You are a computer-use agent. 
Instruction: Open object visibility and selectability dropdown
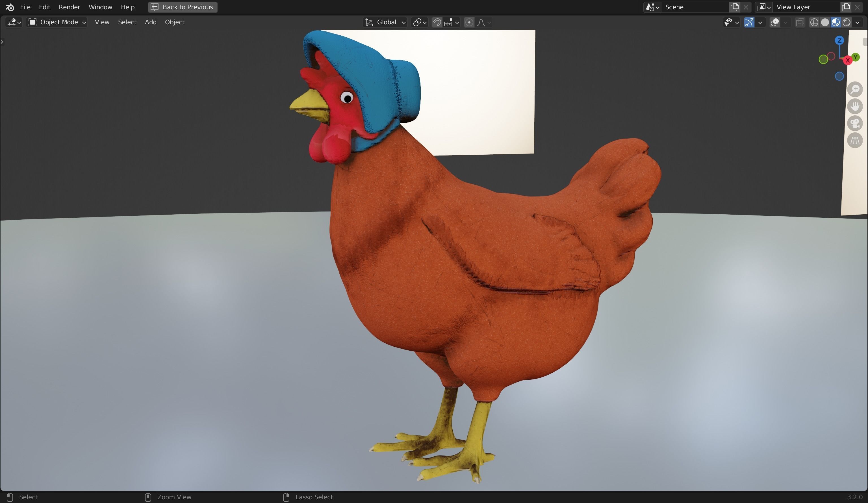click(731, 22)
